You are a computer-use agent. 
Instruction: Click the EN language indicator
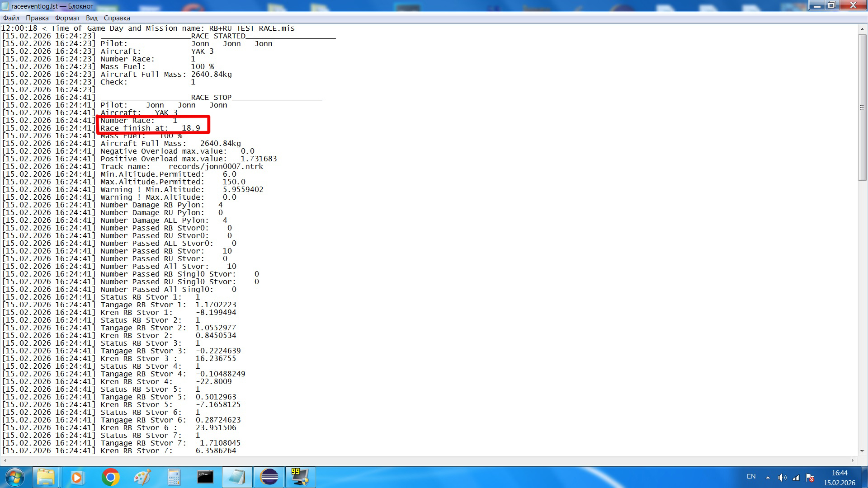pyautogui.click(x=751, y=477)
